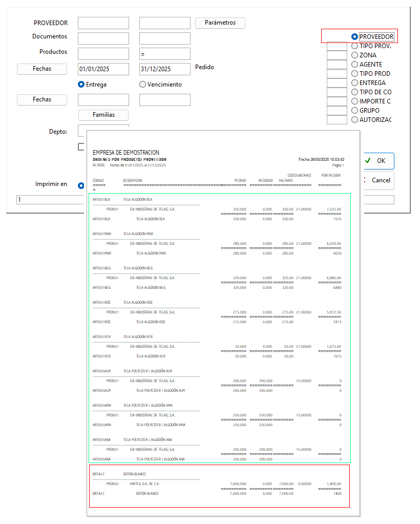Viewport: 420px width, 524px height.
Task: Select the Imprimir en radio button
Action: pos(81,185)
